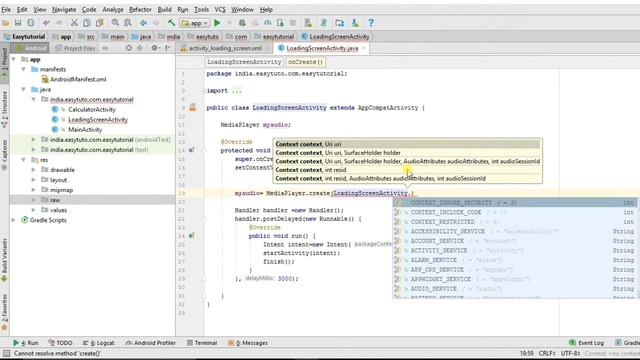The height and width of the screenshot is (360, 640).
Task: Open CalculatorActivity in project tree
Action: 92,109
